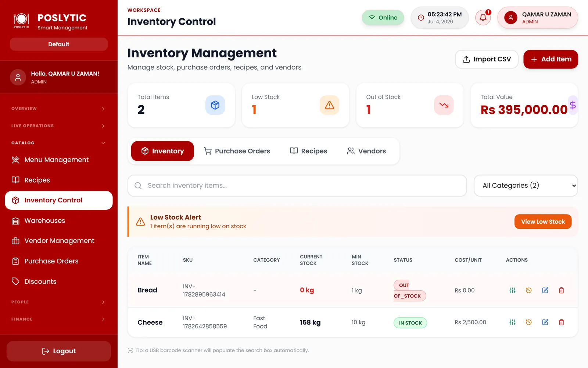The image size is (588, 368).
Task: Click the Import CSV button
Action: [x=487, y=59]
